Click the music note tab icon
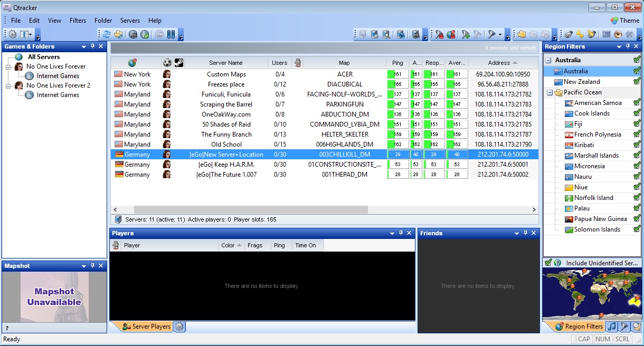The width and height of the screenshot is (644, 346). [611, 326]
